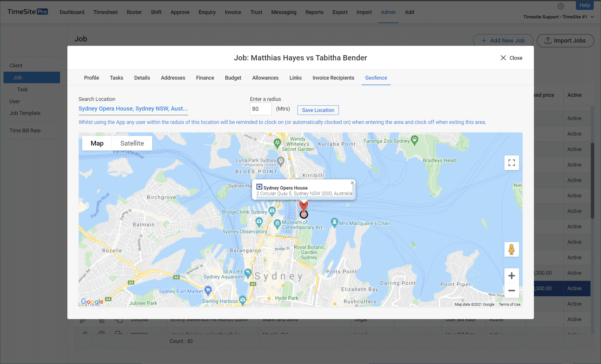Click Sydney Fish Market marker icon
601x364 pixels.
coord(208,290)
